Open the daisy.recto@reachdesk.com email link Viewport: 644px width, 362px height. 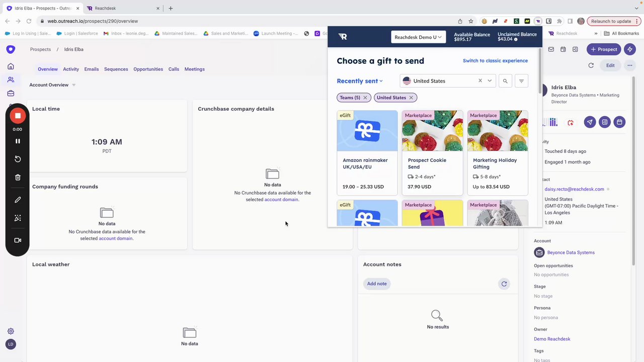coord(574,190)
